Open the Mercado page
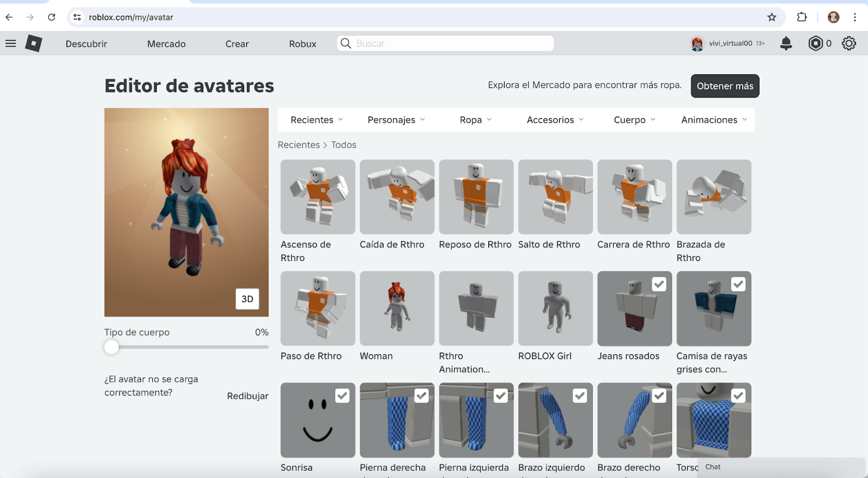 [167, 44]
